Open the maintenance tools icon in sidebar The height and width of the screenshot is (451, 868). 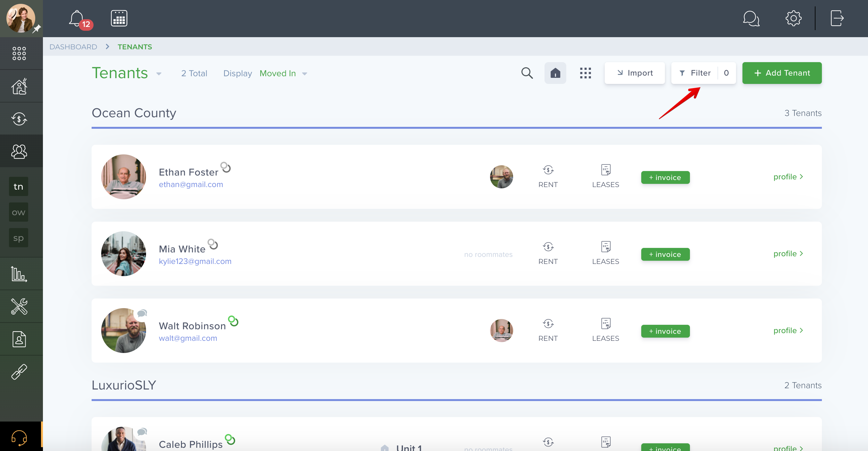[x=19, y=307]
